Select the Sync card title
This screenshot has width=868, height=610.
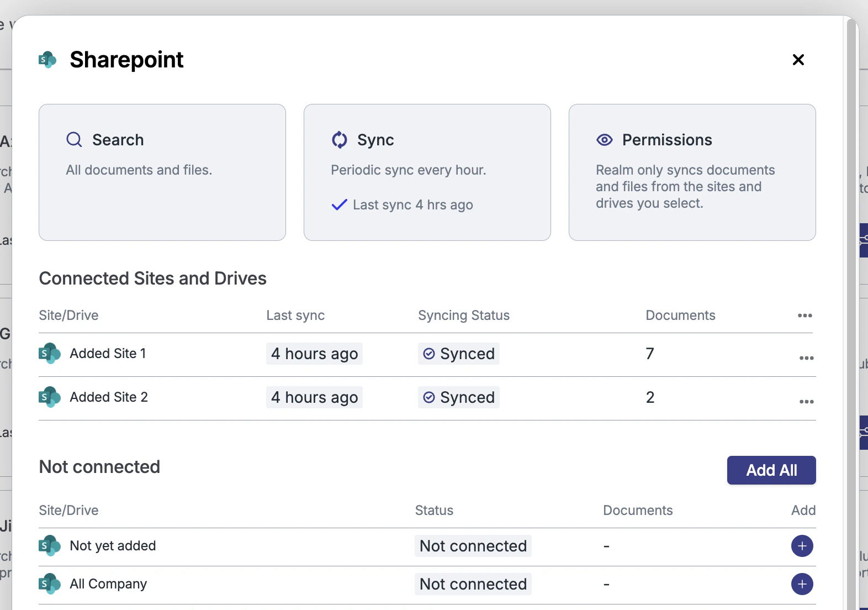pyautogui.click(x=375, y=140)
